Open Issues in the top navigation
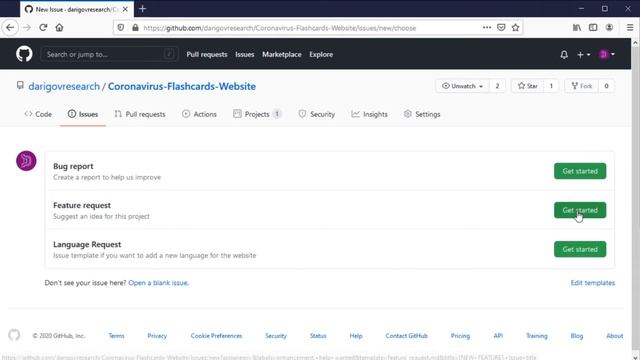The height and width of the screenshot is (360, 640). click(x=244, y=54)
